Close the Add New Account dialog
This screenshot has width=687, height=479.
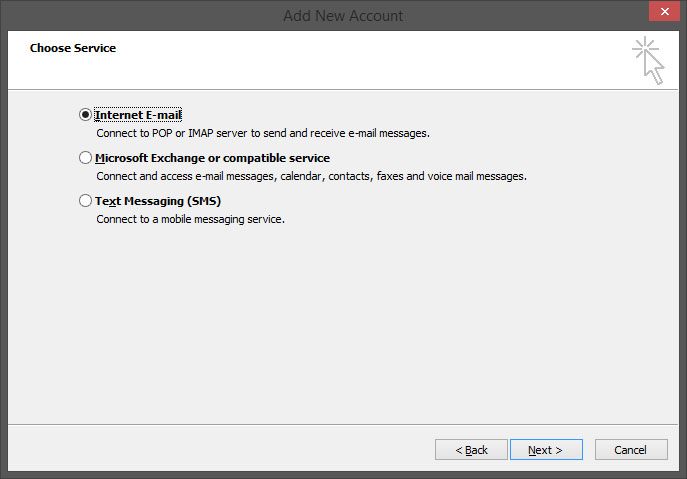click(x=664, y=11)
